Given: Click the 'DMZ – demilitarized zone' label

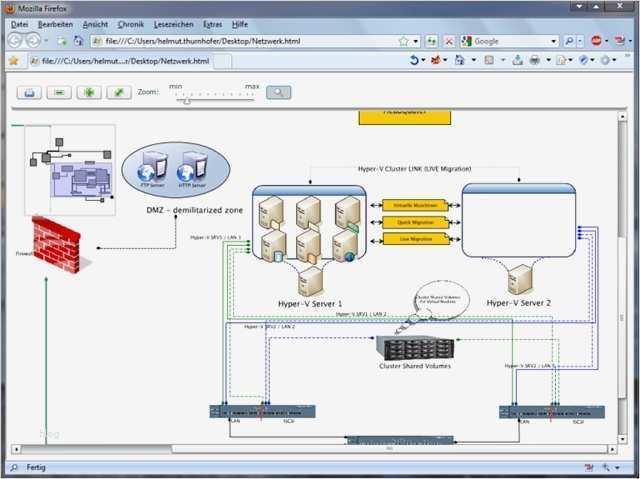Looking at the screenshot, I should 195,210.
